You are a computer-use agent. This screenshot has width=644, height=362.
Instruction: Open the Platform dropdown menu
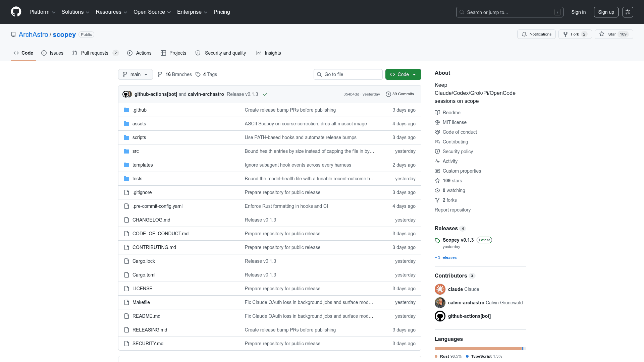click(42, 12)
